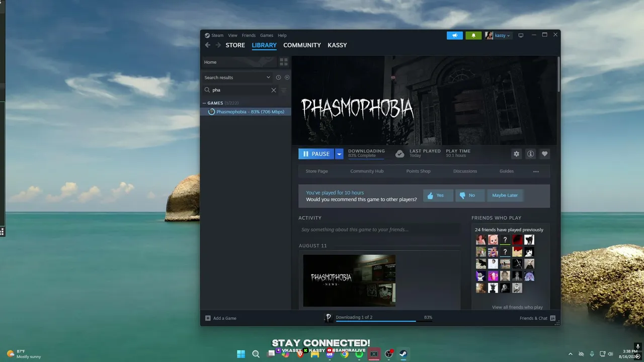This screenshot has width=644, height=362.
Task: Open the Discussions link
Action: tap(465, 171)
